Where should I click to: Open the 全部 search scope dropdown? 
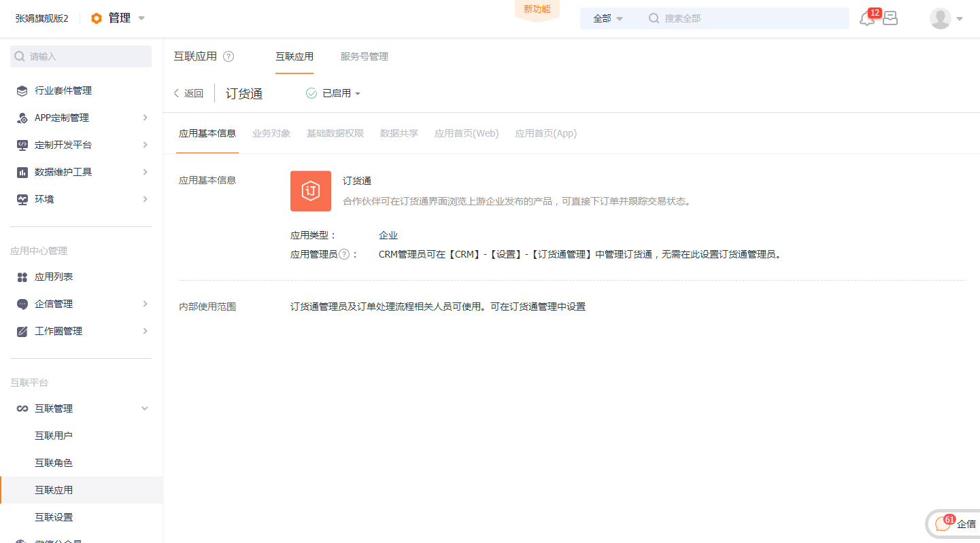[608, 18]
